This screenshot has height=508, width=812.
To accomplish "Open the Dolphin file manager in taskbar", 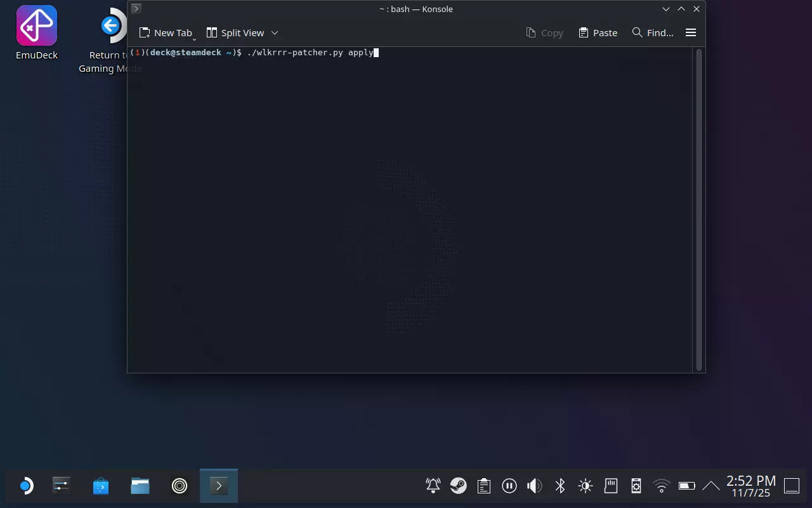I will [140, 486].
